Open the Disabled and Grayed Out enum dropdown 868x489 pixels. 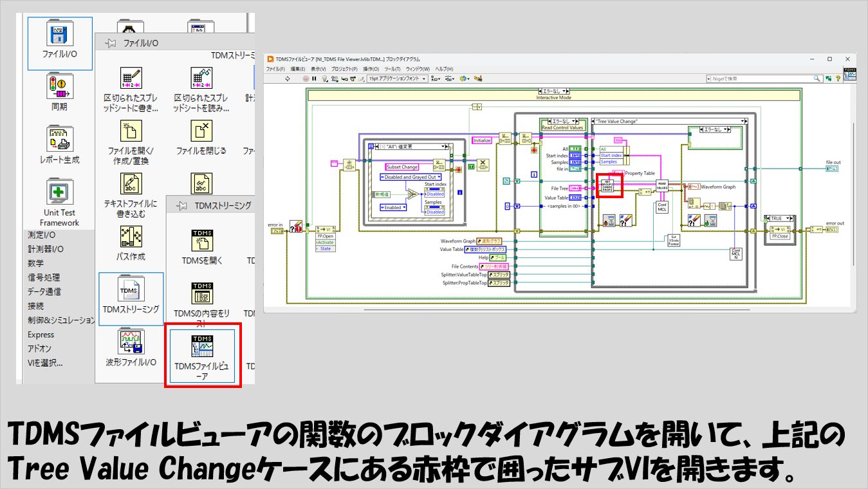(x=412, y=177)
